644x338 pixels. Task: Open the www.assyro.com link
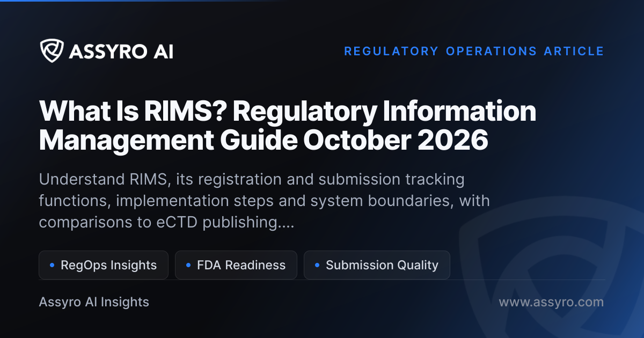(x=551, y=302)
